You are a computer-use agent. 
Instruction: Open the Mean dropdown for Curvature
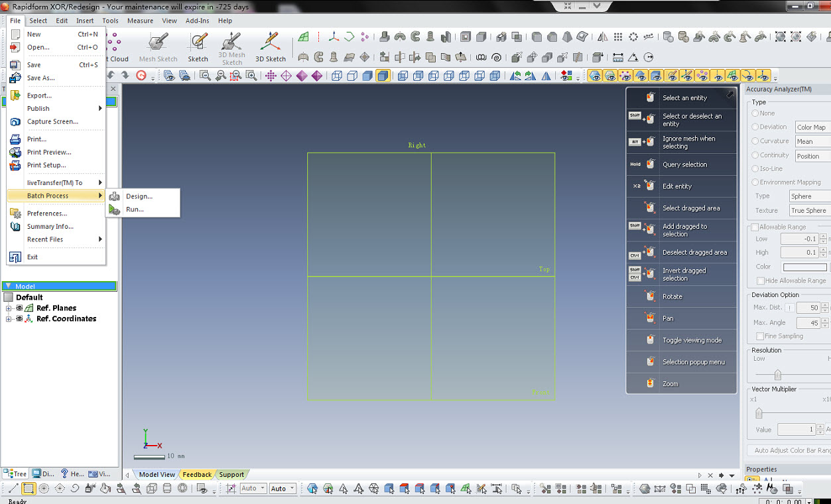coord(812,141)
